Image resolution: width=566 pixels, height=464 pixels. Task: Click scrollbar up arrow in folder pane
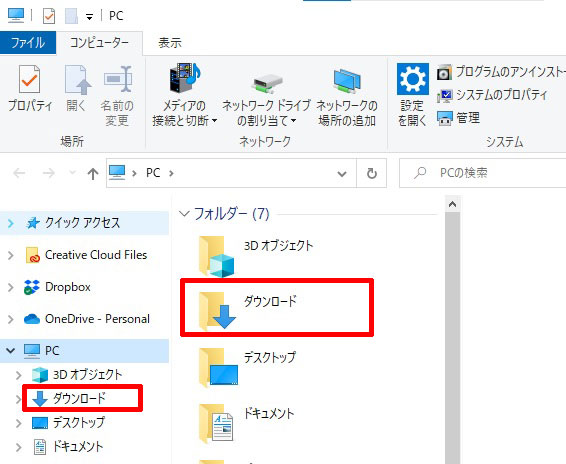(x=452, y=204)
